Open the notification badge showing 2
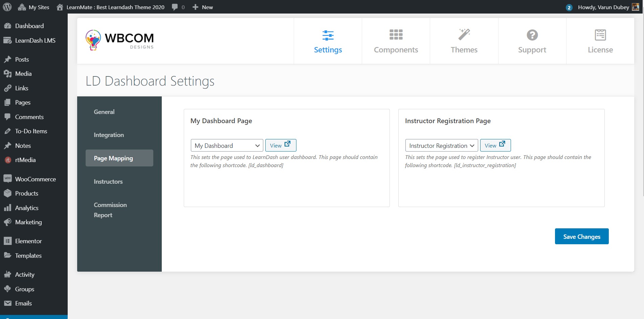The width and height of the screenshot is (644, 319). [x=569, y=7]
